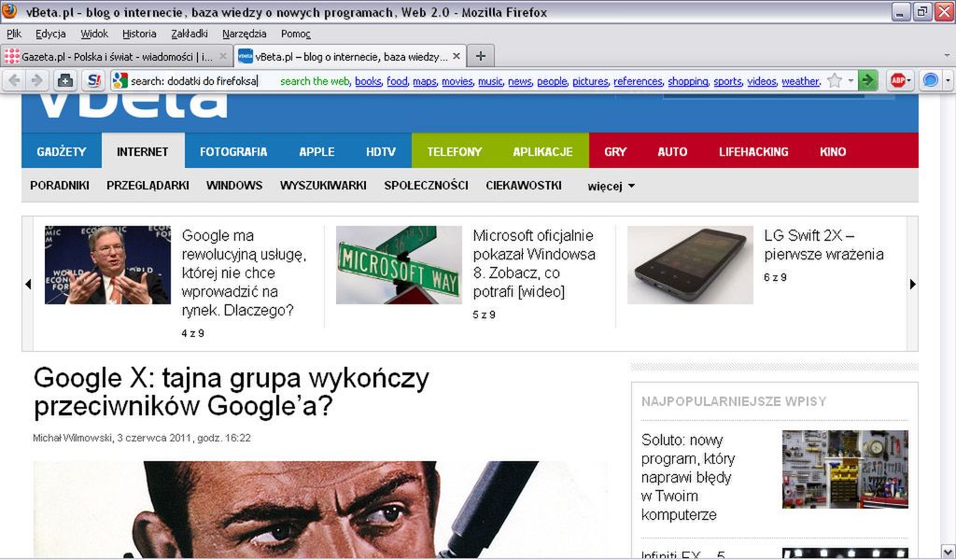Viewport: 956px width, 560px height.
Task: Close the Gazeta.pl tab
Action: point(222,56)
